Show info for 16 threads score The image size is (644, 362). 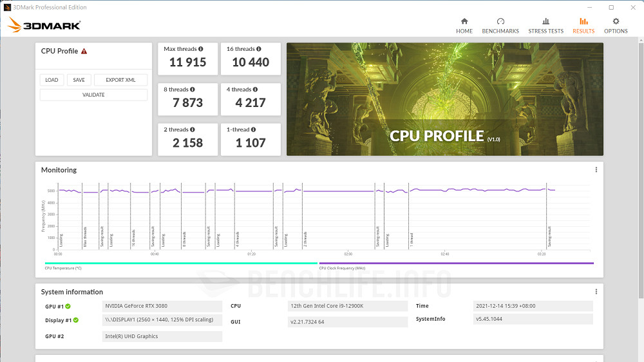[x=259, y=49]
